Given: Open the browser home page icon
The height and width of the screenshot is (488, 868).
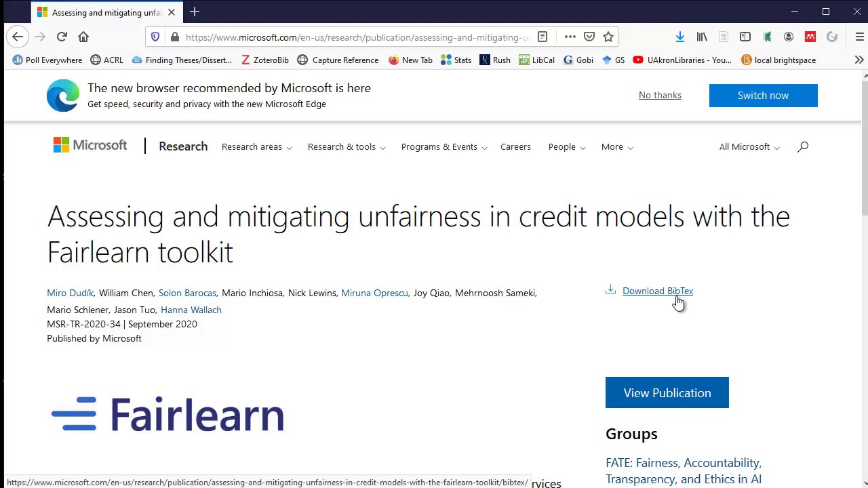Looking at the screenshot, I should pos(83,37).
